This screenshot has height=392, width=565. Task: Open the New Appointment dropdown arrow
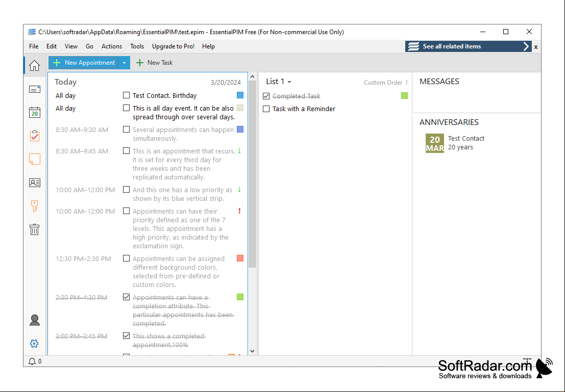124,63
